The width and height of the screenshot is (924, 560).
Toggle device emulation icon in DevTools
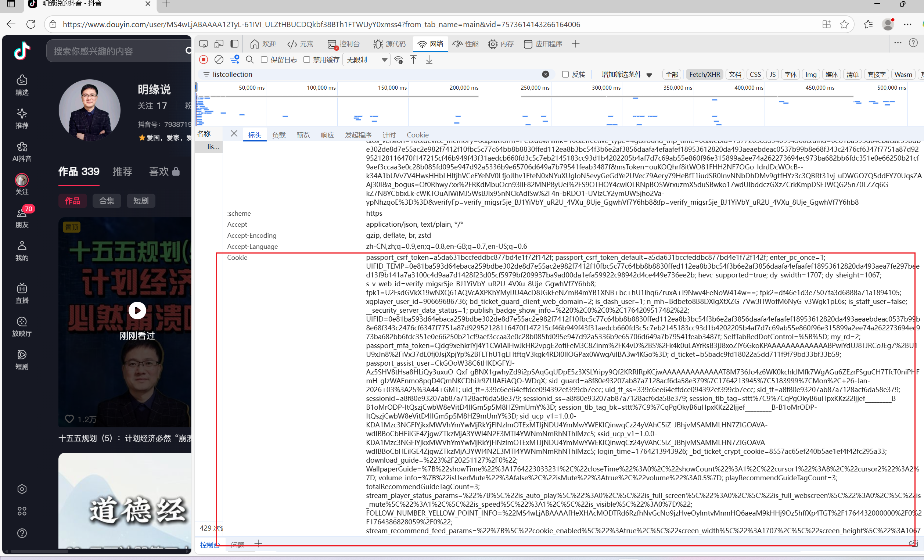click(219, 44)
